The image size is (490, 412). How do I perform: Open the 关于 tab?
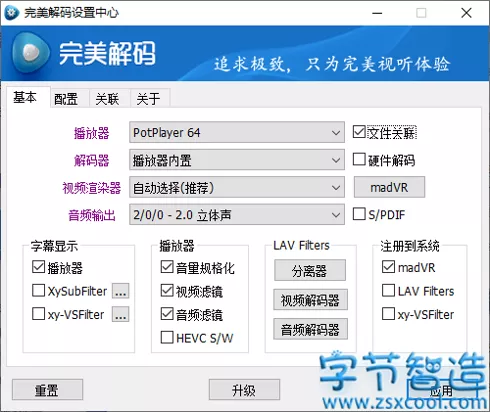(148, 99)
